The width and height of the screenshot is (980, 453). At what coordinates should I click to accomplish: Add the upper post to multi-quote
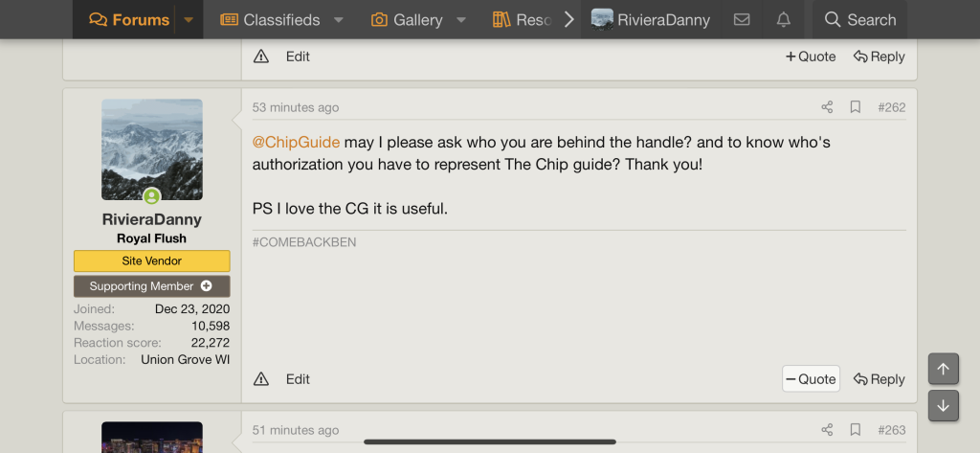(811, 57)
